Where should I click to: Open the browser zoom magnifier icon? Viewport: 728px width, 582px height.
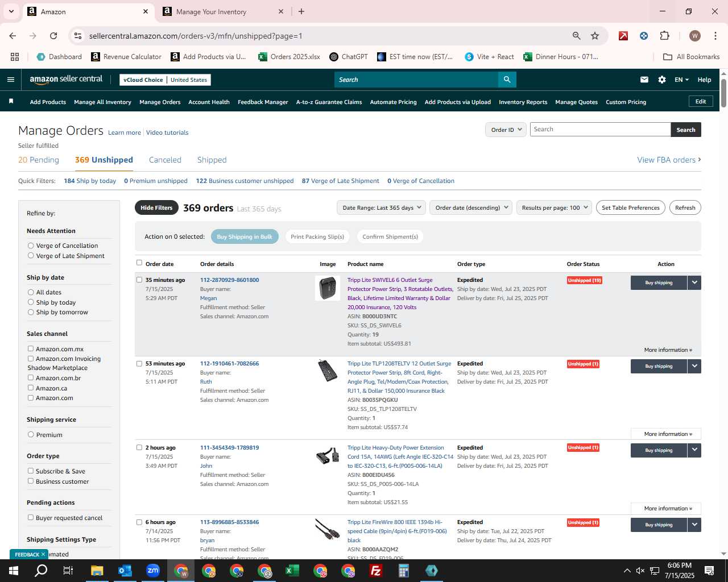[x=577, y=36]
